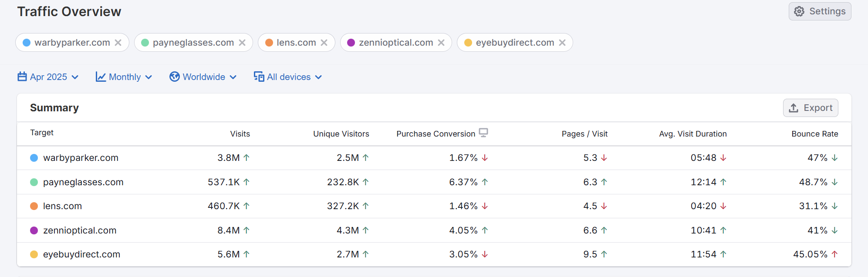Select the eyebuydirect.com chip label
This screenshot has width=868, height=277.
coord(515,43)
